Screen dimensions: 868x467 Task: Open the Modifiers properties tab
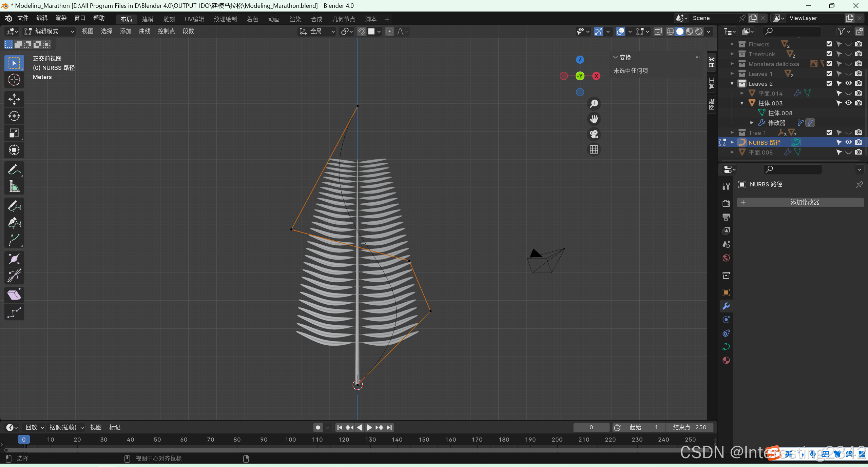726,306
